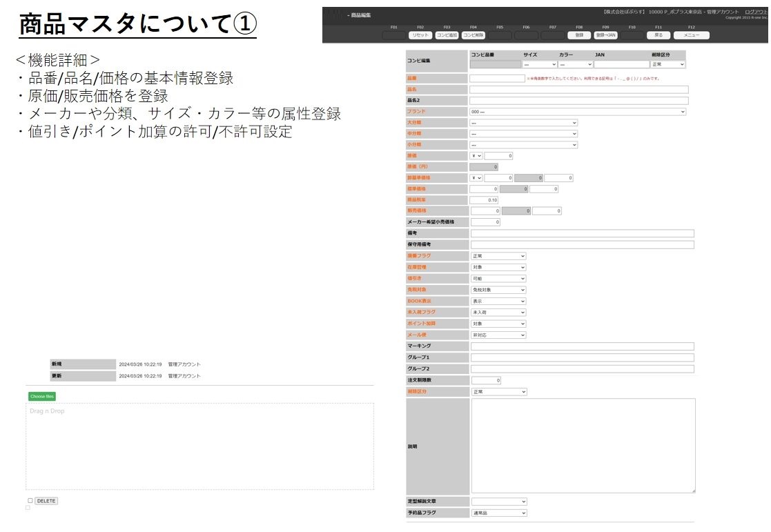Click the 品番 input field
The image size is (771, 532).
pos(497,78)
